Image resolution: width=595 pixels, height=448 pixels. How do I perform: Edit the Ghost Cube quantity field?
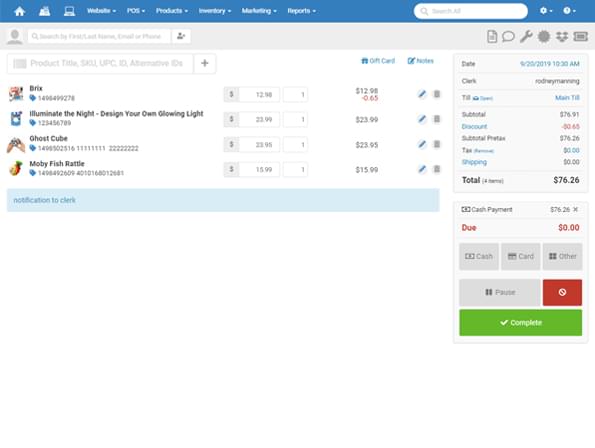pyautogui.click(x=295, y=145)
